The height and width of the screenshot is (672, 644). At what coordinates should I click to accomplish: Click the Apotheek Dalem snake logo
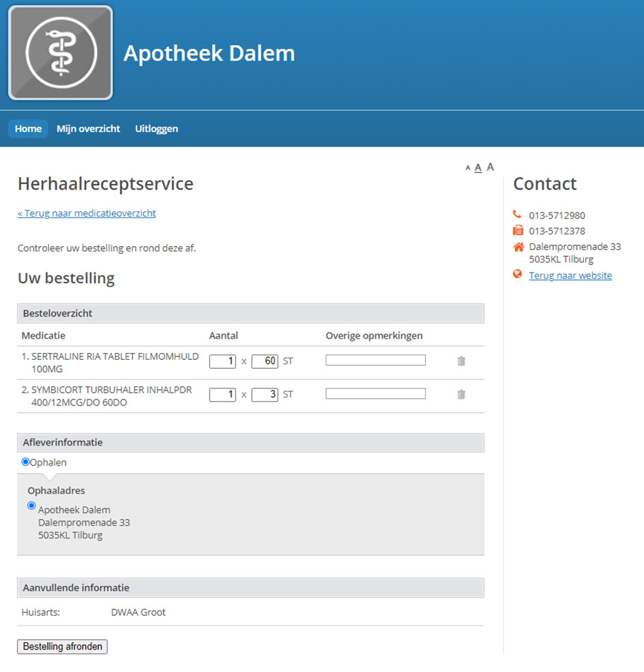point(61,52)
